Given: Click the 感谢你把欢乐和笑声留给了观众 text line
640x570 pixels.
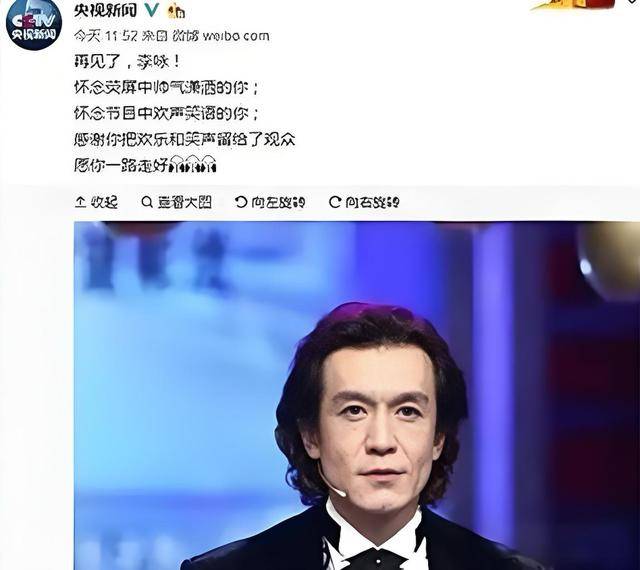Looking at the screenshot, I should pos(184,140).
